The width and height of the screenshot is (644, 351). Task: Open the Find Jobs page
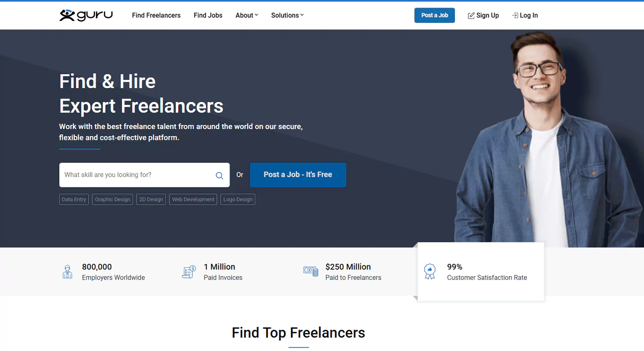(x=208, y=15)
